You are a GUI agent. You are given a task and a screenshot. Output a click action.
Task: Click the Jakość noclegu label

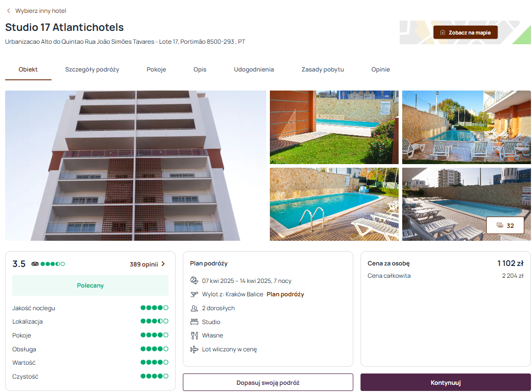point(33,308)
